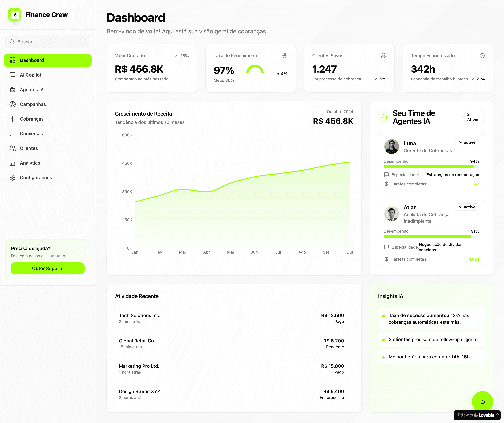Open Analytics with the bar chart icon

pyautogui.click(x=13, y=163)
